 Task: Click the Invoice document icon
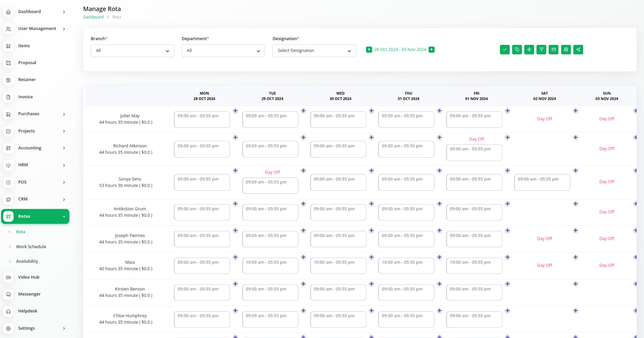[8, 97]
